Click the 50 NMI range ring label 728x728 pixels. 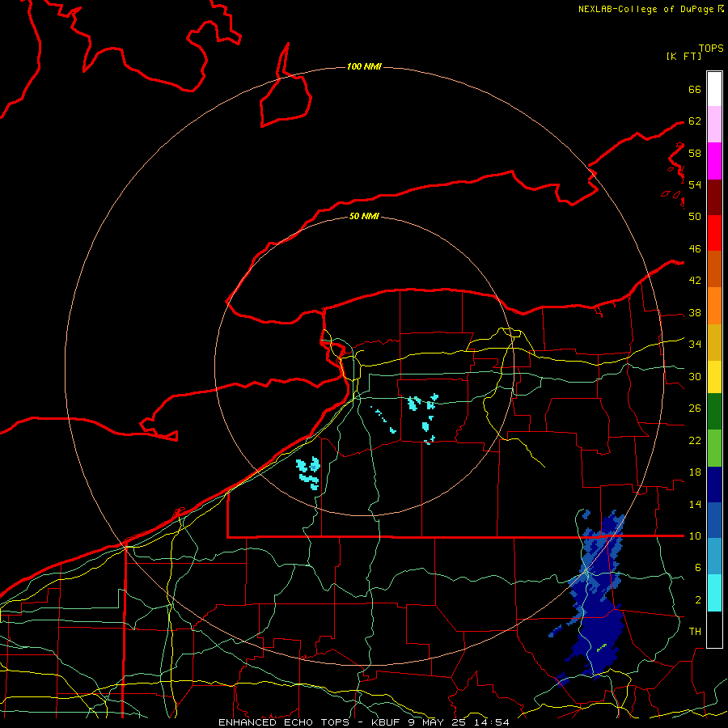point(364,216)
